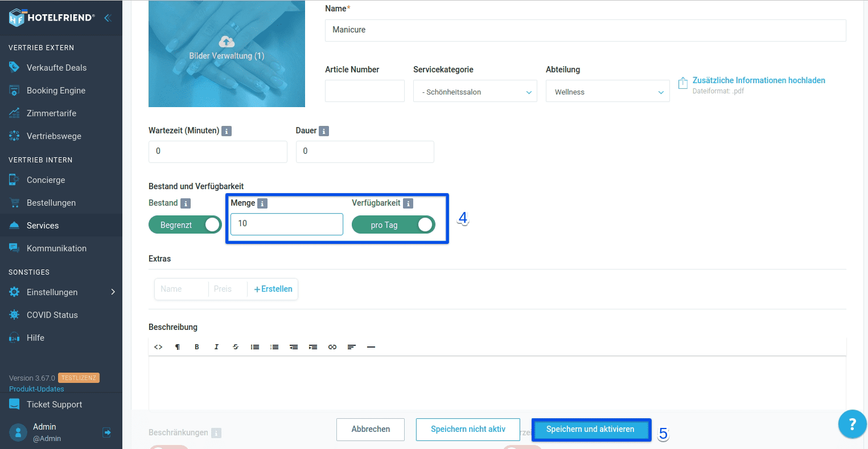
Task: Click Speichern und aktivieren button
Action: 590,430
